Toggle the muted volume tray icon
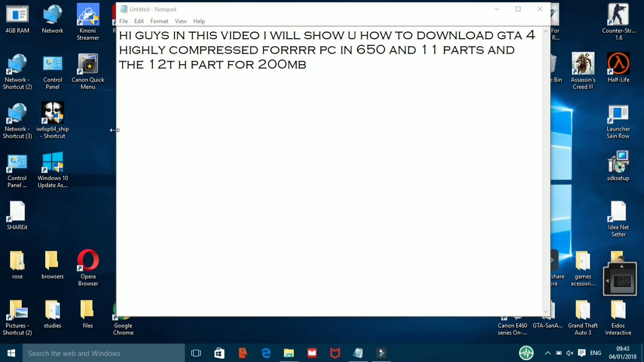The image size is (644, 362). 570,353
